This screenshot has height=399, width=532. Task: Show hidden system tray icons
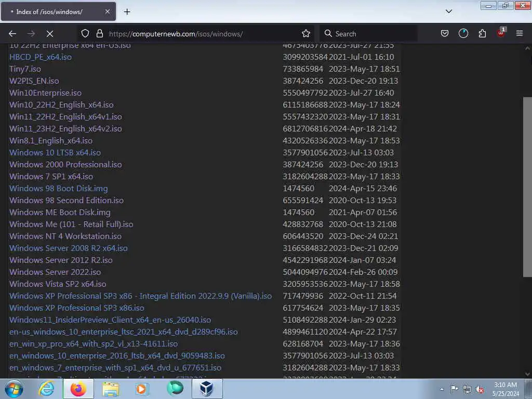(442, 389)
